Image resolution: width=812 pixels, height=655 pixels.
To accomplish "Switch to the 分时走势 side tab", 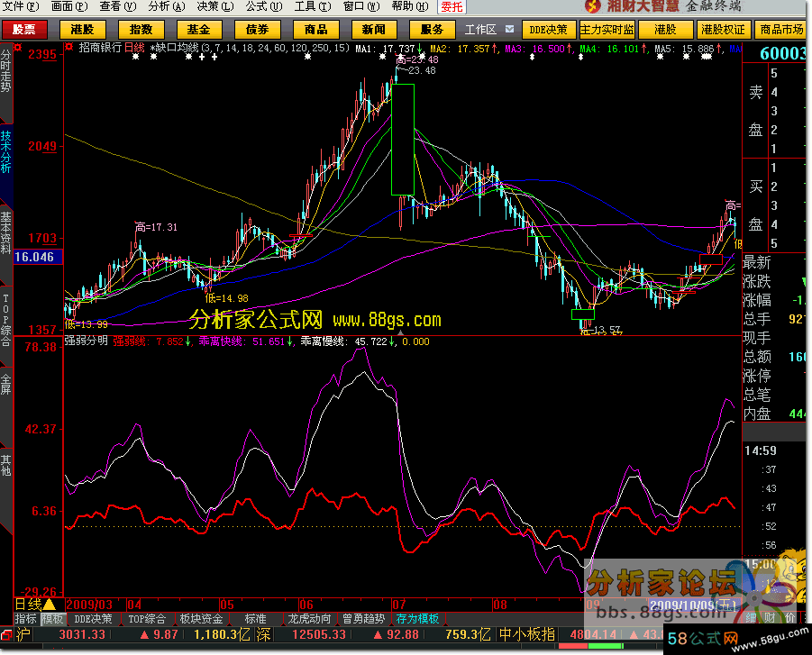I will click(5, 71).
